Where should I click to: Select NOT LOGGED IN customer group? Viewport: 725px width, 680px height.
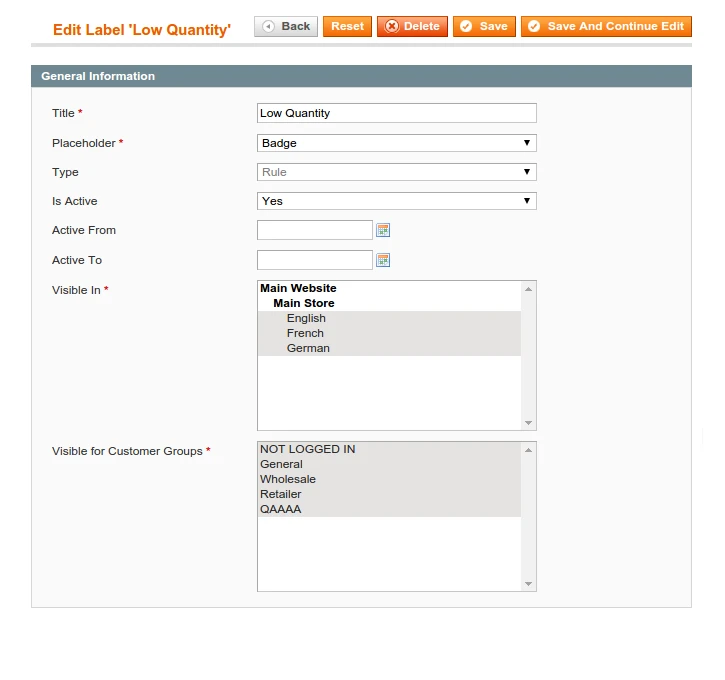(x=308, y=449)
